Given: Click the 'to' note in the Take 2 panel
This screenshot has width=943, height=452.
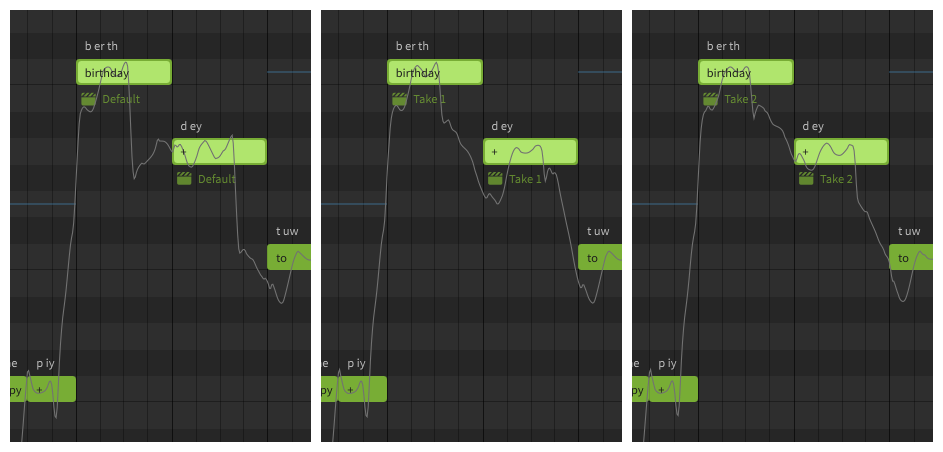Looking at the screenshot, I should [x=911, y=257].
